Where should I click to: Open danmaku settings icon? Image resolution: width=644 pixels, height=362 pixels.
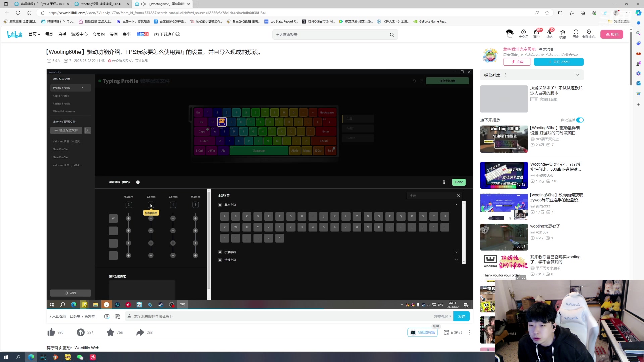pos(117,316)
